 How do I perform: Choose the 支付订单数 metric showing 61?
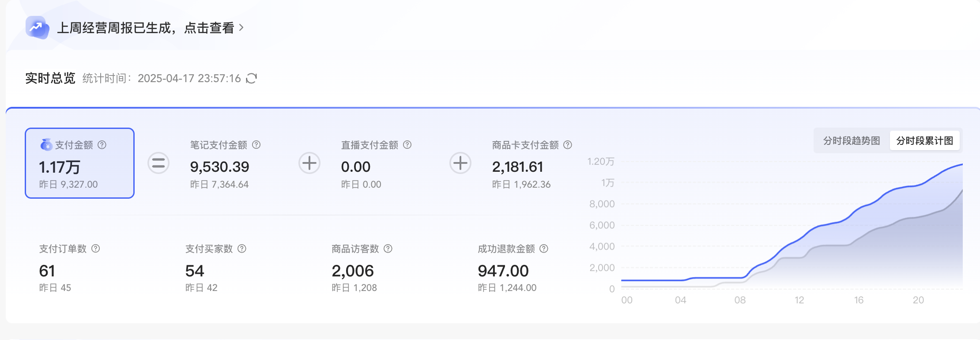[x=47, y=271]
